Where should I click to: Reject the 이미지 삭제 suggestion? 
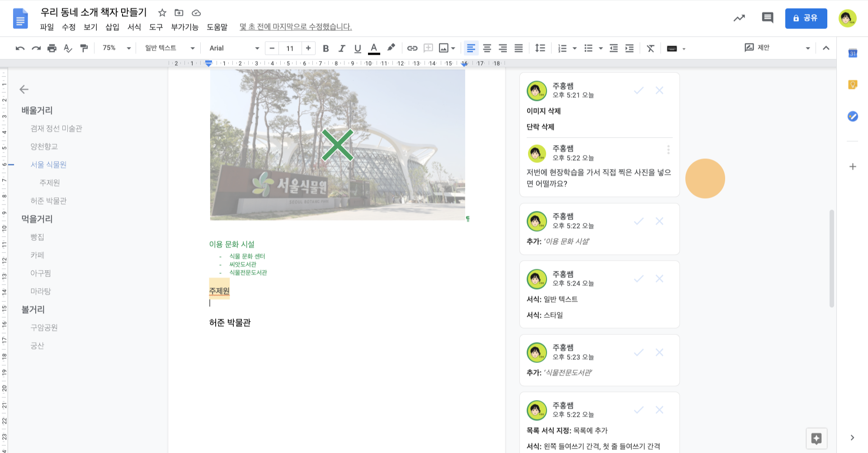tap(660, 91)
